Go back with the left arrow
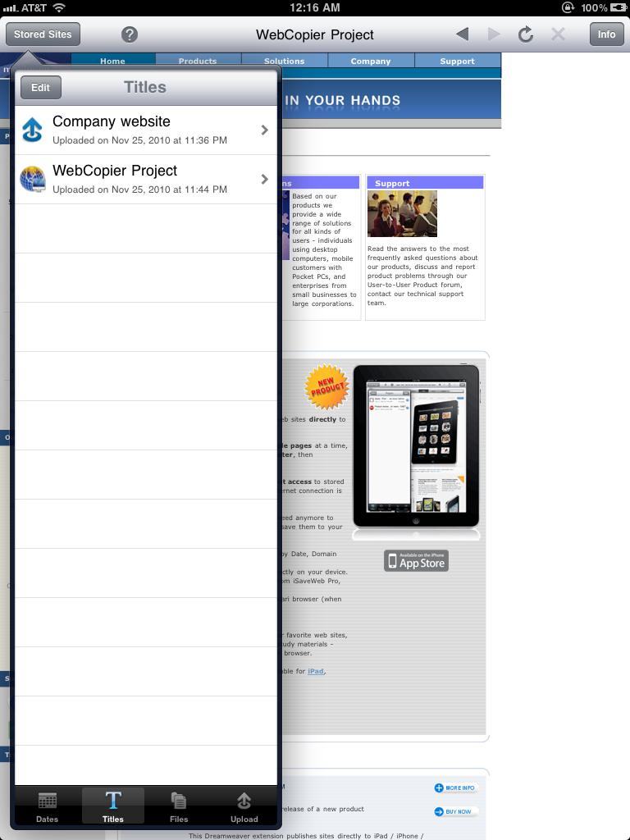 click(x=463, y=34)
